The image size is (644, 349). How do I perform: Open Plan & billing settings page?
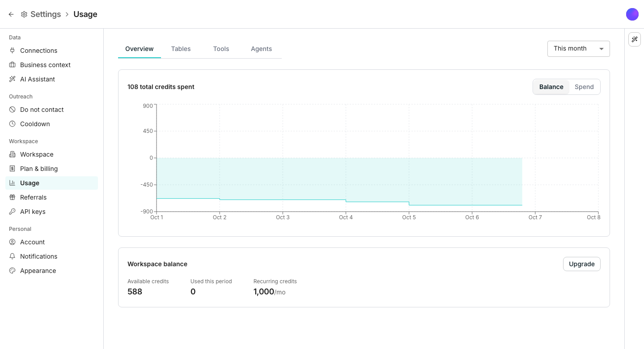click(51, 169)
